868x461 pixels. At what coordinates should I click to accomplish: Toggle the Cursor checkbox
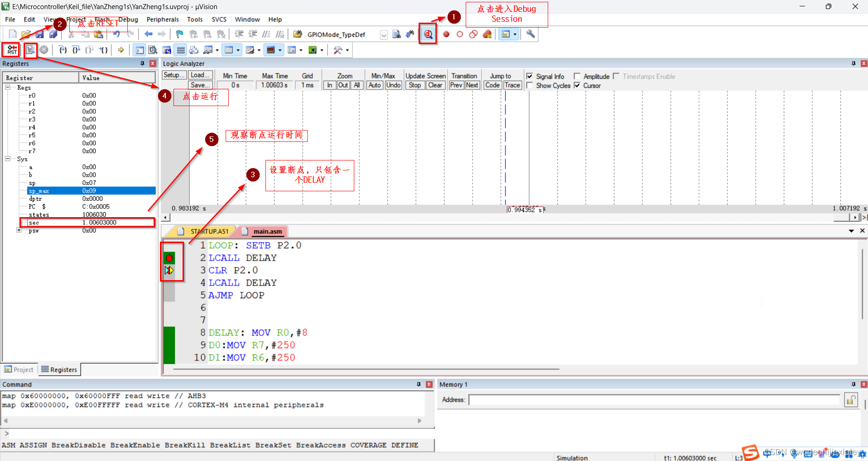tap(577, 85)
